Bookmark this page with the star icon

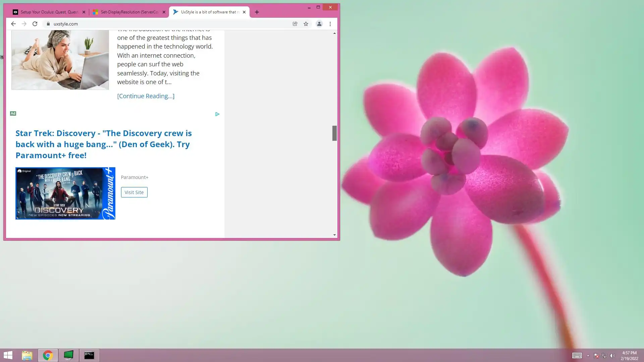click(x=306, y=24)
